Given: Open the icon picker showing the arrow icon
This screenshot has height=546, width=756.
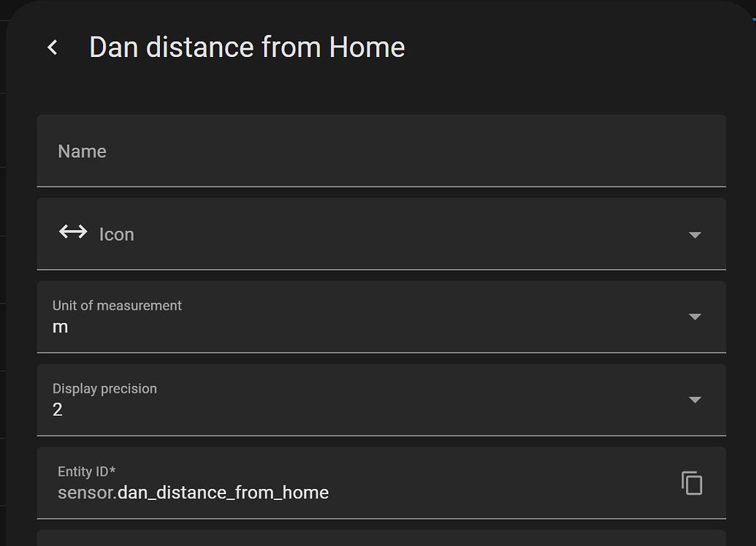Looking at the screenshot, I should [x=693, y=235].
